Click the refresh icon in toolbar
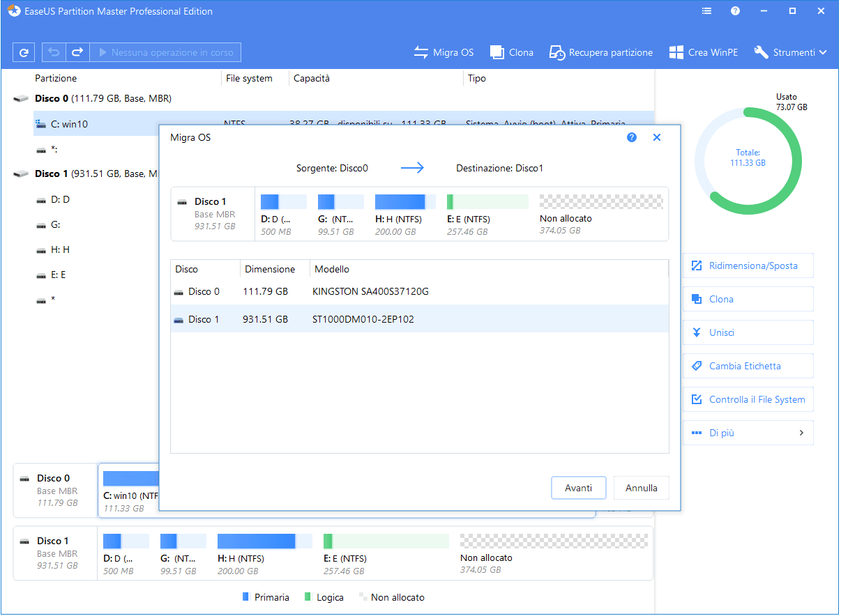 pos(24,52)
